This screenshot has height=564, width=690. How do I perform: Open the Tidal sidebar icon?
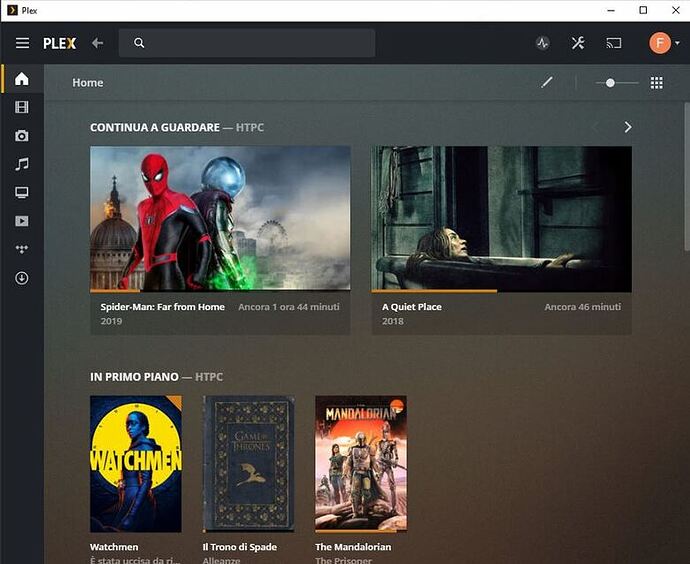[x=22, y=249]
